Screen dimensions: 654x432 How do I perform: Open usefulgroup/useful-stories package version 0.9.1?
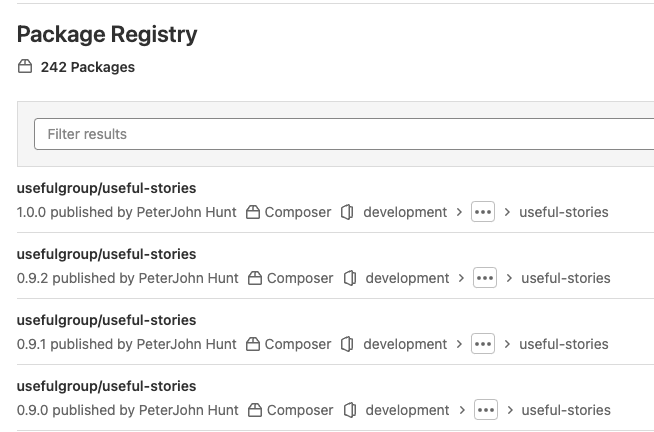click(106, 320)
